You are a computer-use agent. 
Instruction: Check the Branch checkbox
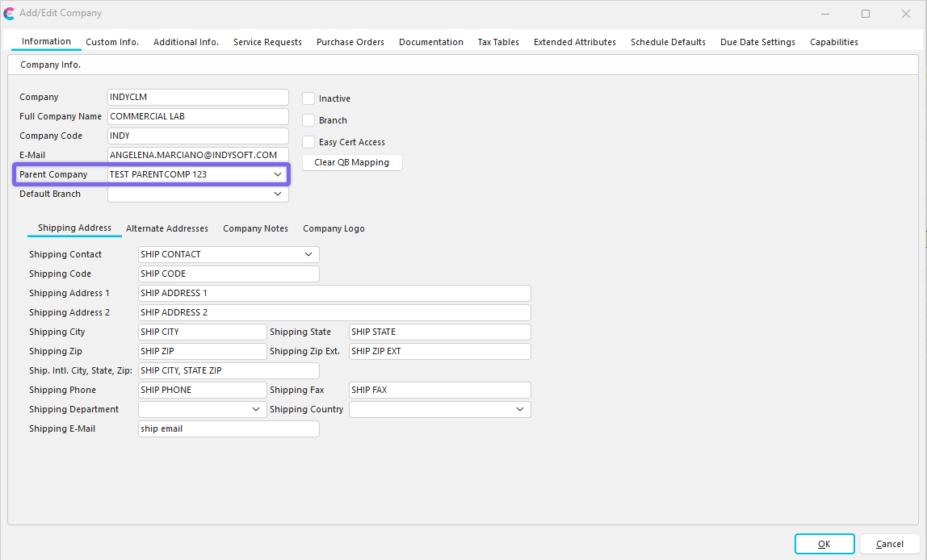point(308,120)
